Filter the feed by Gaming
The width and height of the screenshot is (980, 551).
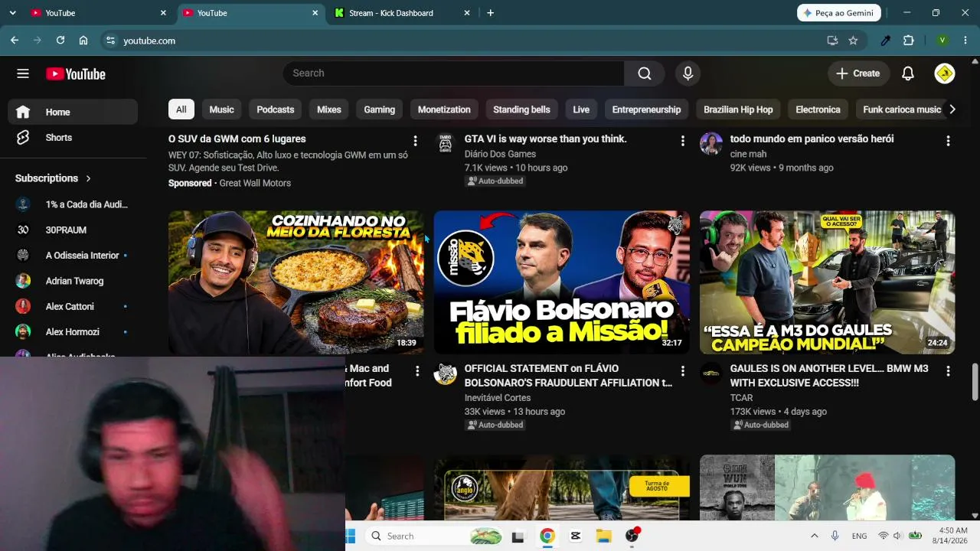tap(379, 109)
